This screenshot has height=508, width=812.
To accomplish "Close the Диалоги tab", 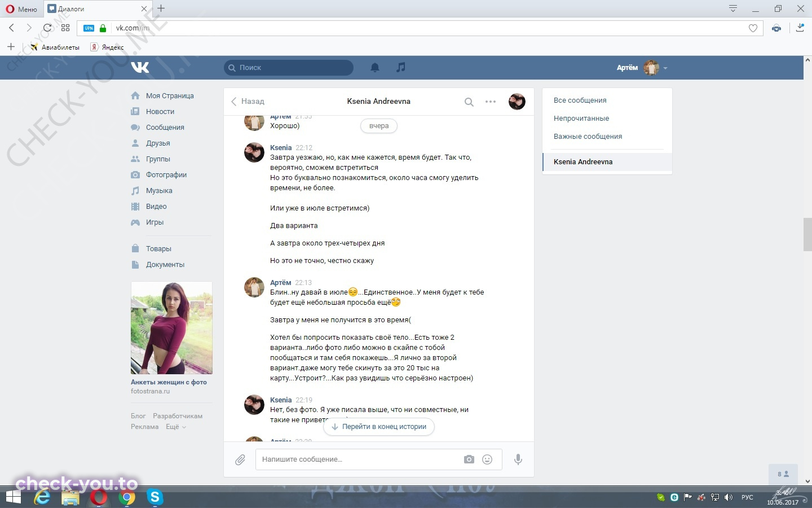I will click(x=144, y=9).
